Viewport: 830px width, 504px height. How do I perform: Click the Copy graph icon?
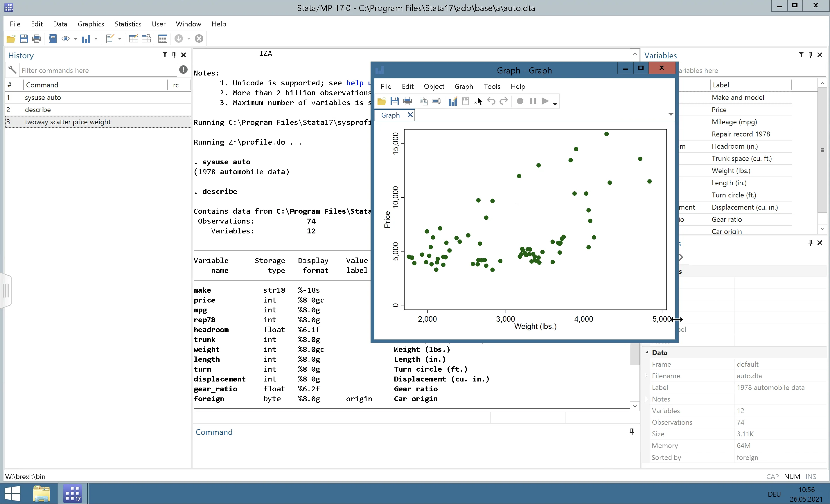[x=423, y=101]
